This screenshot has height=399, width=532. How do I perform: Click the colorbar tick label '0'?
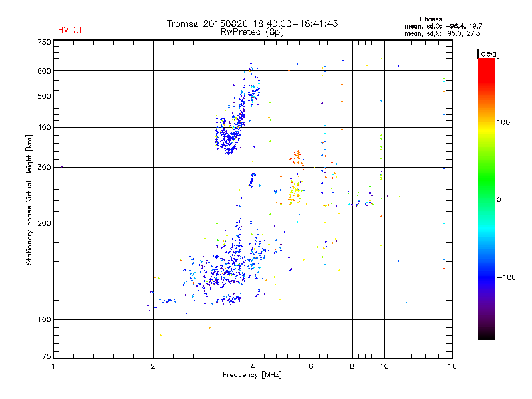[x=499, y=200]
